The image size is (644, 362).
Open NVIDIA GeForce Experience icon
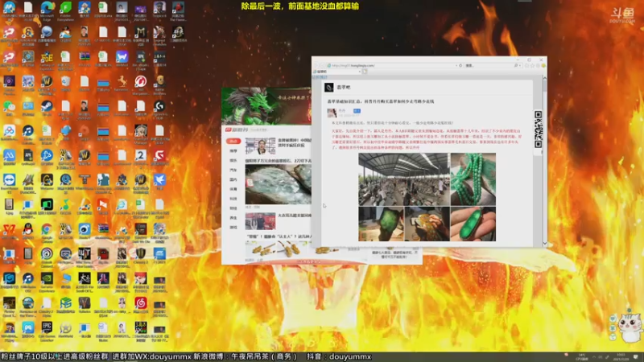[47, 279]
